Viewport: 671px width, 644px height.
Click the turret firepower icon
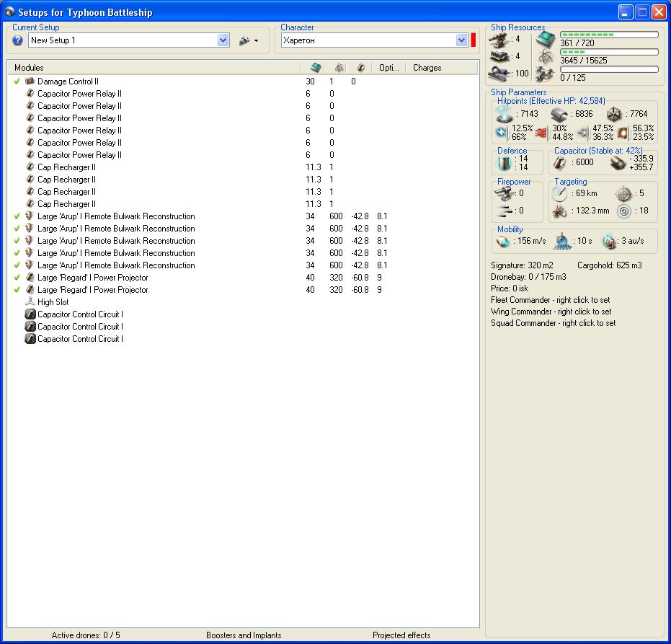coord(505,193)
